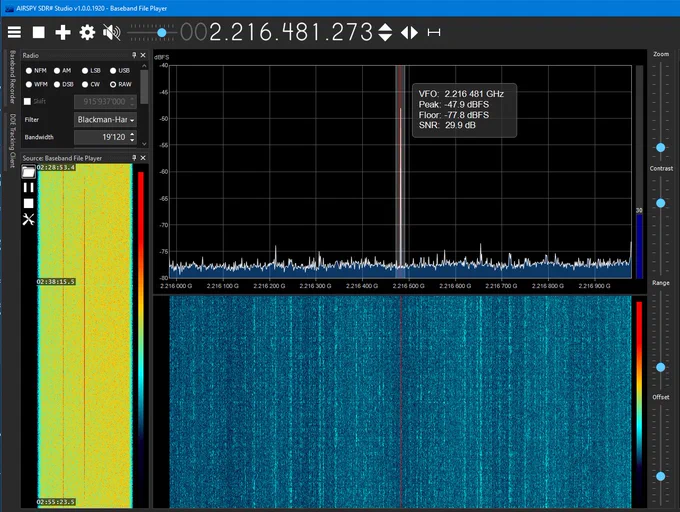This screenshot has height=512, width=680.
Task: Stop the radio with the square button
Action: click(x=39, y=33)
